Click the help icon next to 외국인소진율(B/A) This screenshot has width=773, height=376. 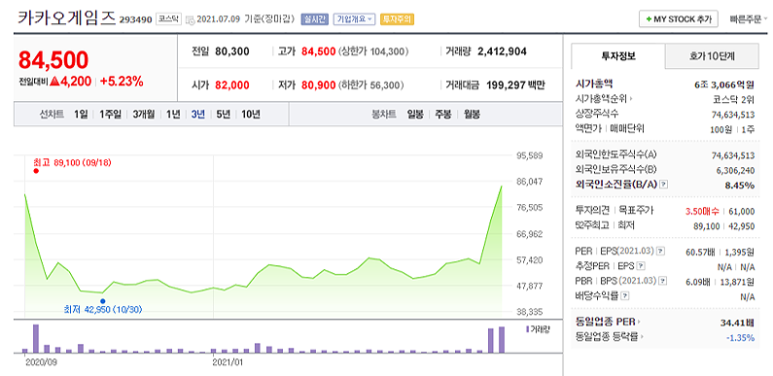(664, 184)
